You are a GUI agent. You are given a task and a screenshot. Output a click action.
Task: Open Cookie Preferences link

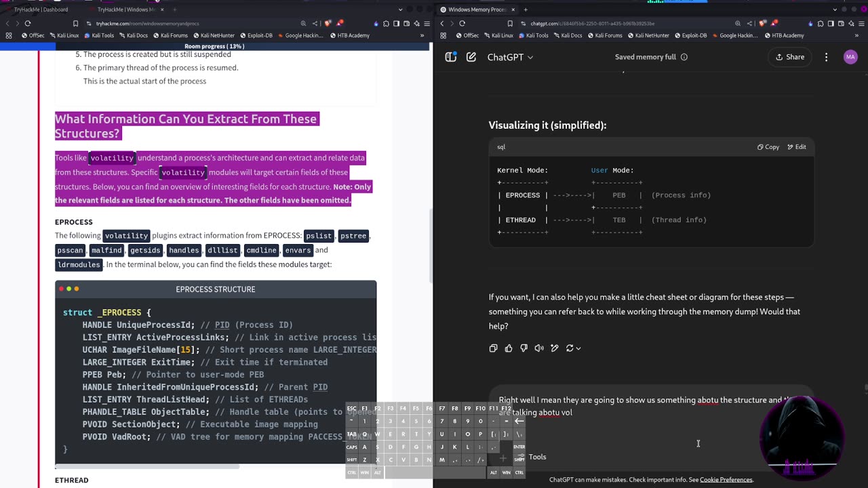tap(726, 480)
